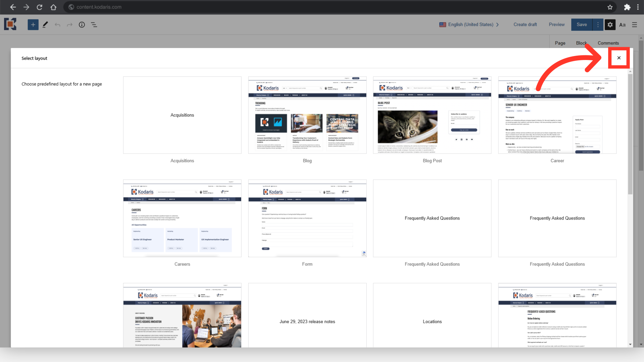Open the Save options three-dot dropdown

(x=598, y=24)
